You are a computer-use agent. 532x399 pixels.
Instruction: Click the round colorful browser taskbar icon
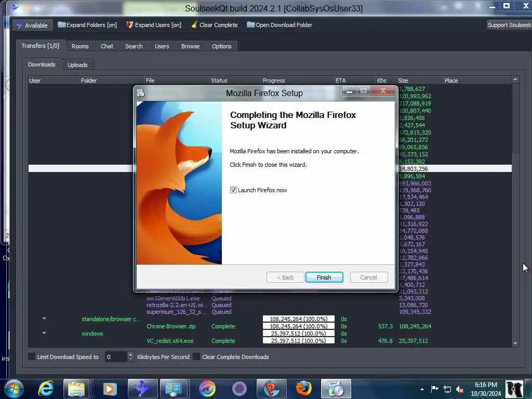[207, 389]
